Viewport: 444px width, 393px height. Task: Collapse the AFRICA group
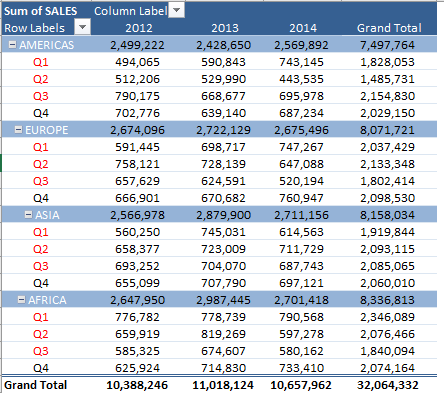tap(21, 300)
